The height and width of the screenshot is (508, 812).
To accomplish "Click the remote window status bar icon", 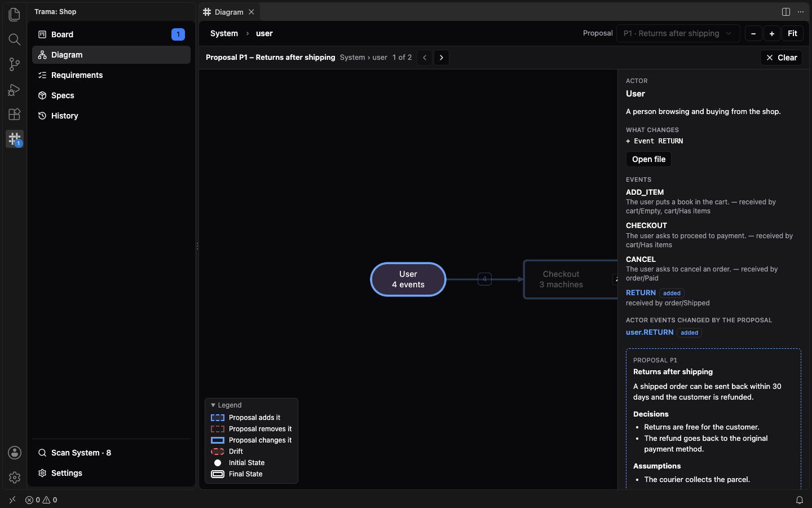I will [12, 500].
